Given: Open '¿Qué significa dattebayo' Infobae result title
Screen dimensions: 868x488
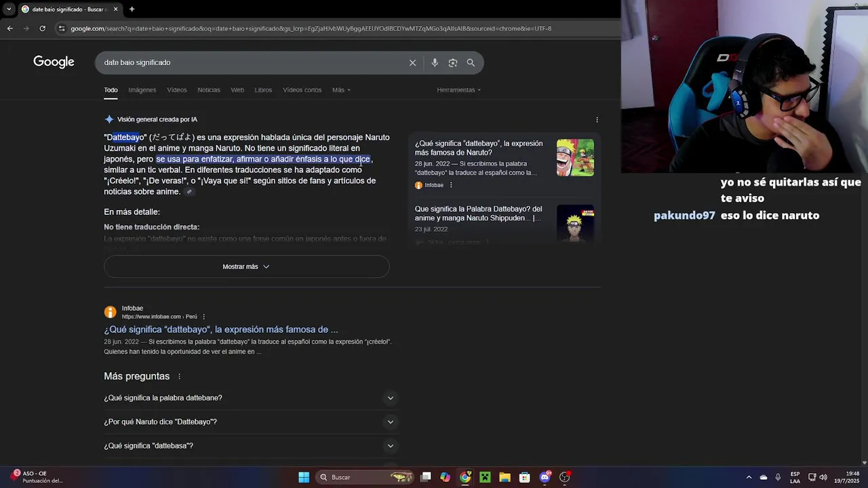Looking at the screenshot, I should click(221, 329).
